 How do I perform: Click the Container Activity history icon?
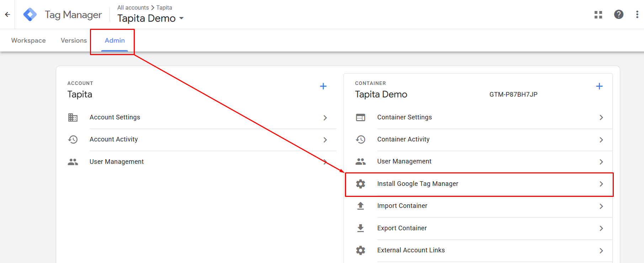(x=361, y=140)
